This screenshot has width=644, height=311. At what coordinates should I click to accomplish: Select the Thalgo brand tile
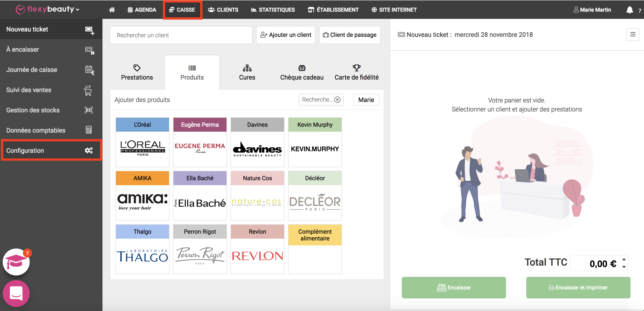tap(142, 249)
